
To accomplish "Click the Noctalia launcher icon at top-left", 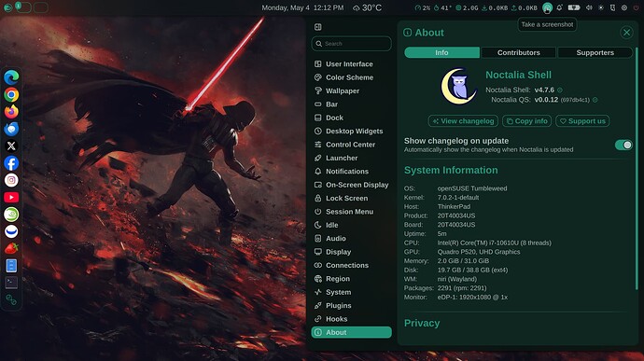I will pyautogui.click(x=7, y=7).
